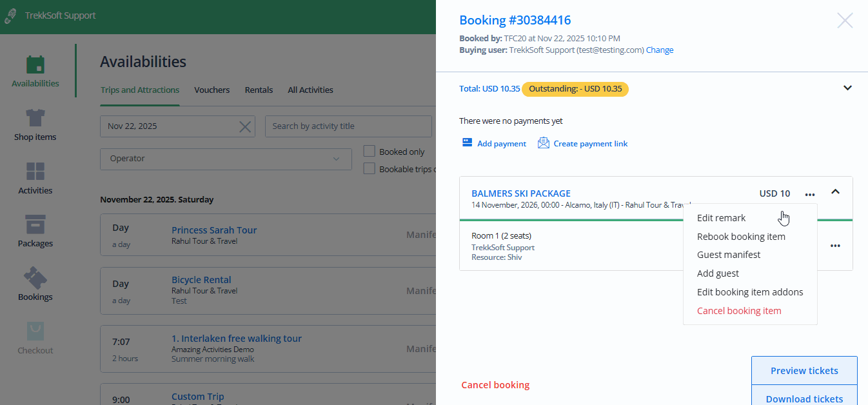Image resolution: width=868 pixels, height=405 pixels.
Task: Go to Activities grid icon
Action: click(x=35, y=172)
